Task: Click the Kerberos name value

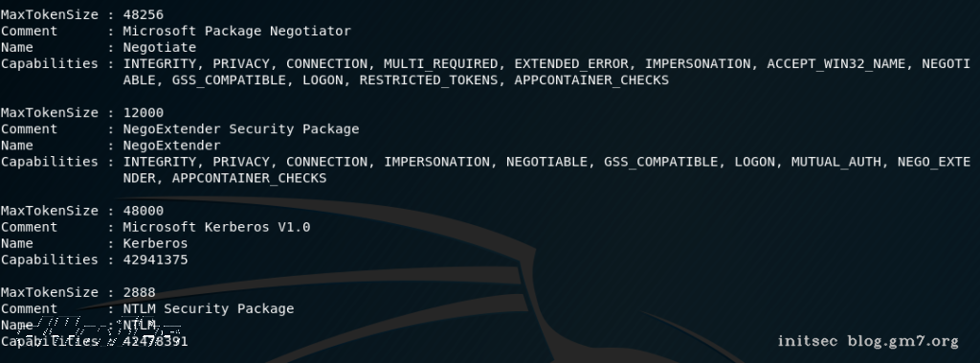Action: click(155, 243)
